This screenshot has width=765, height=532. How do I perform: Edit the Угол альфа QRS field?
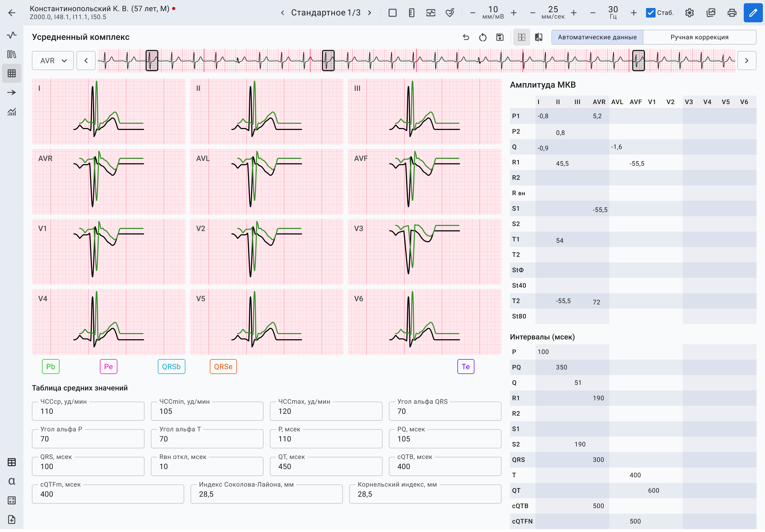click(x=445, y=411)
